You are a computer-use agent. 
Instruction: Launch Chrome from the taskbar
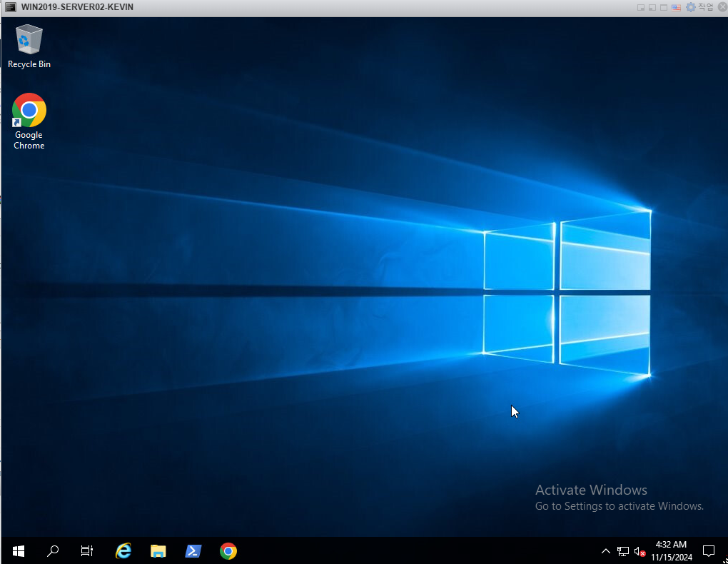coord(228,551)
